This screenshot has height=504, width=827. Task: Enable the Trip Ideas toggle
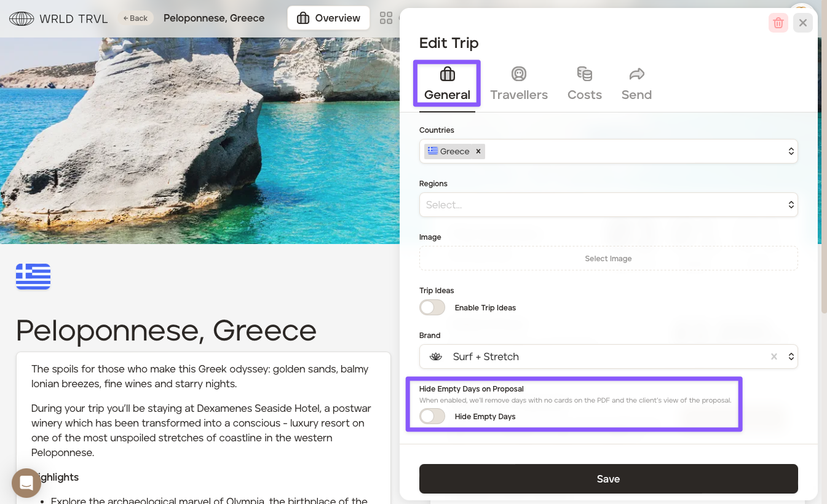click(x=432, y=307)
